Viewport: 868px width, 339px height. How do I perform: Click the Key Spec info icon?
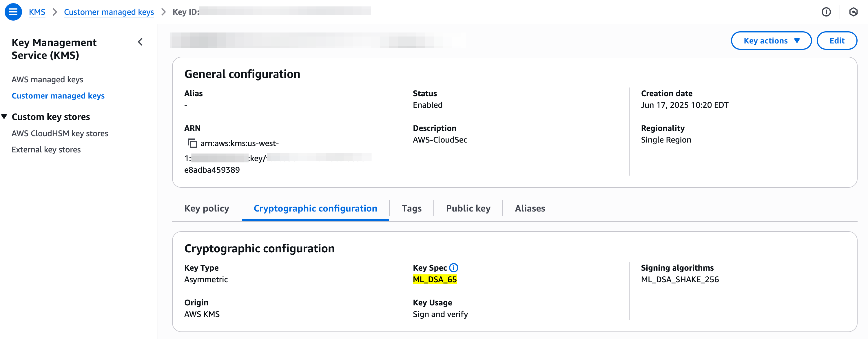point(454,267)
